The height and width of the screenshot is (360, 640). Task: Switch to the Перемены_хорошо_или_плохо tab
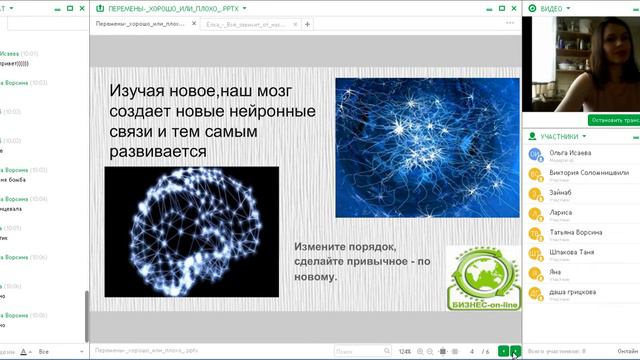pos(140,24)
